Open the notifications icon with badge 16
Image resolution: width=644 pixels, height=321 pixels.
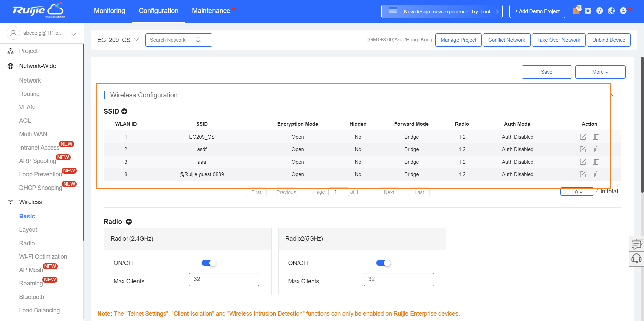click(x=577, y=10)
